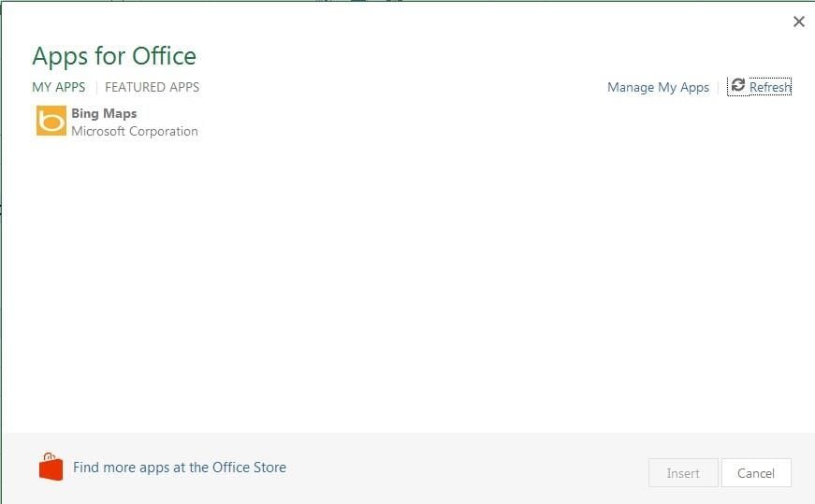Cancel the Apps for Office dialog
Viewport: 815px width, 504px height.
point(756,473)
